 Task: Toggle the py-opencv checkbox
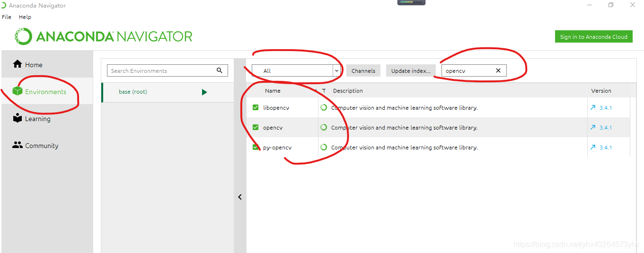click(x=256, y=148)
